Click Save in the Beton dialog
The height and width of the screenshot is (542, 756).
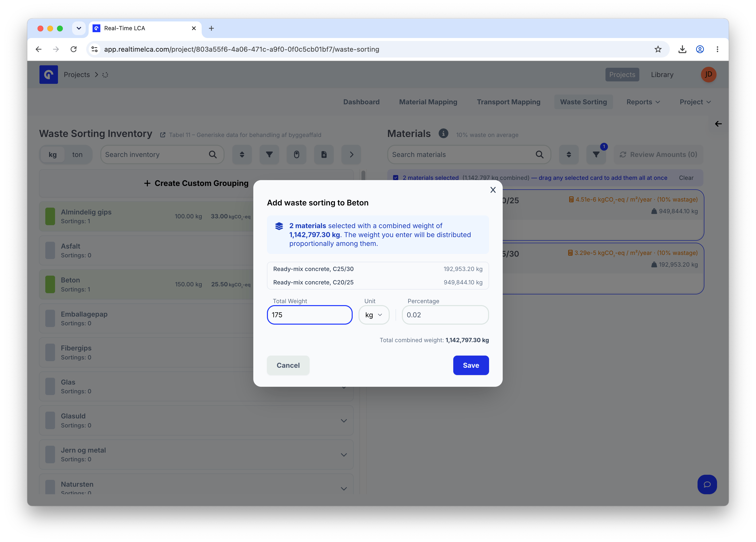471,365
